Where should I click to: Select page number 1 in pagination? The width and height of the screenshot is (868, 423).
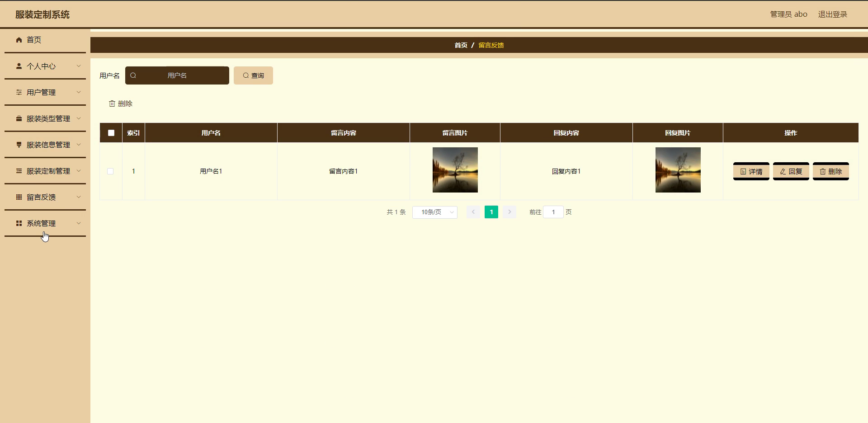point(491,212)
